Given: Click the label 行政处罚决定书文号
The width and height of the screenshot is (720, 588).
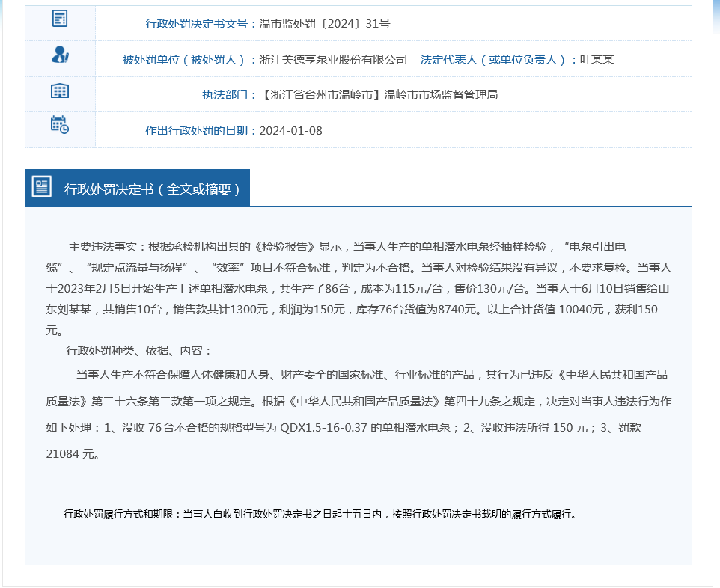Looking at the screenshot, I should click(x=197, y=24).
